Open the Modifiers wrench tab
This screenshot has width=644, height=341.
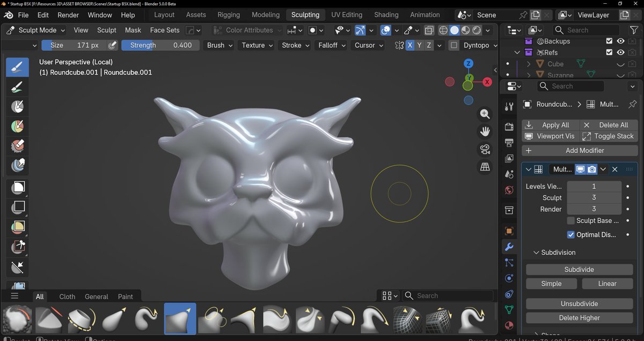(509, 247)
